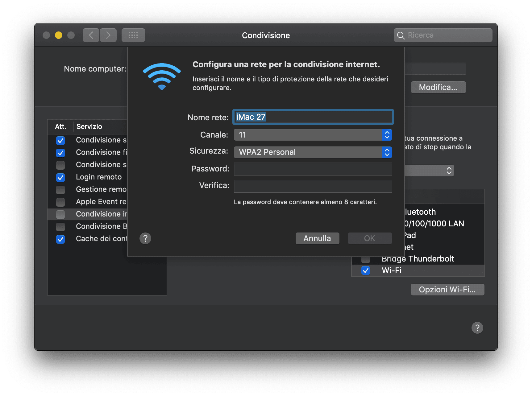The height and width of the screenshot is (396, 532).
Task: Select the Gestione remo service row
Action: (87, 189)
